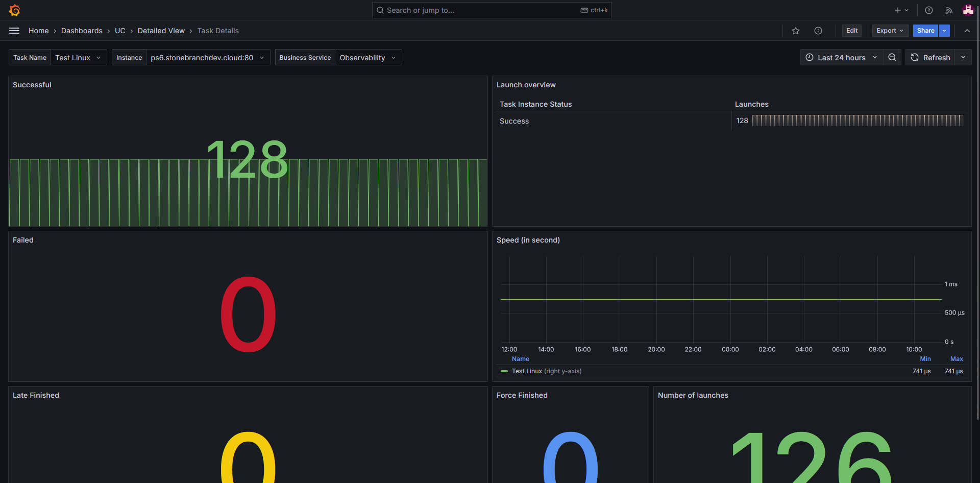Expand the Business Service dropdown
This screenshot has height=483, width=980.
[367, 58]
